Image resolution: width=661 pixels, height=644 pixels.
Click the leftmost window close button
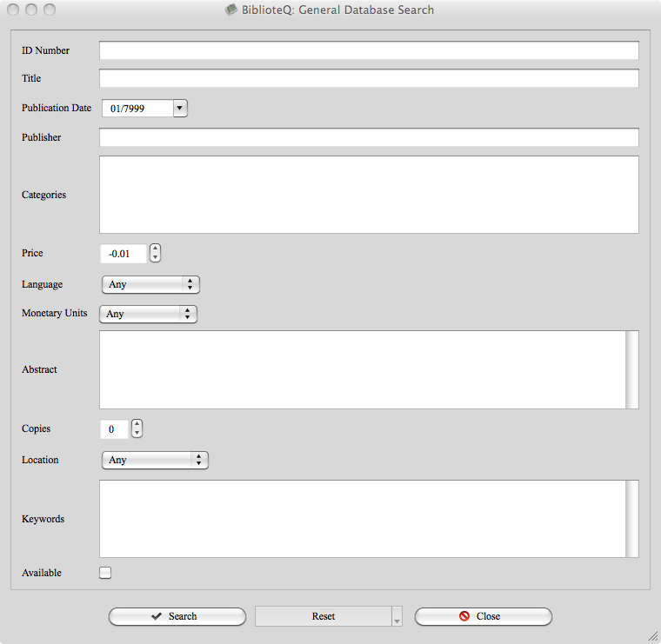[13, 10]
